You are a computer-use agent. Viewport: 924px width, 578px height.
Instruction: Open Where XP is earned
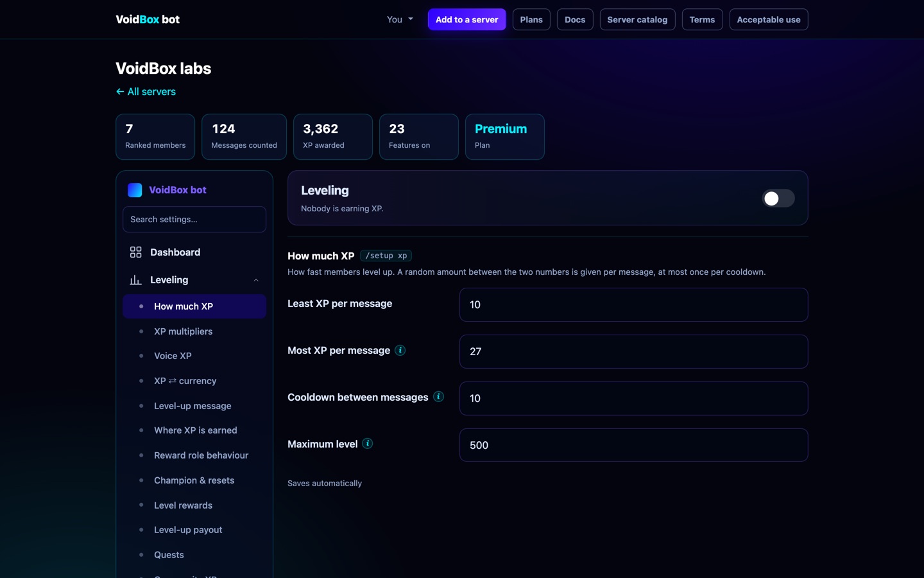pyautogui.click(x=194, y=430)
